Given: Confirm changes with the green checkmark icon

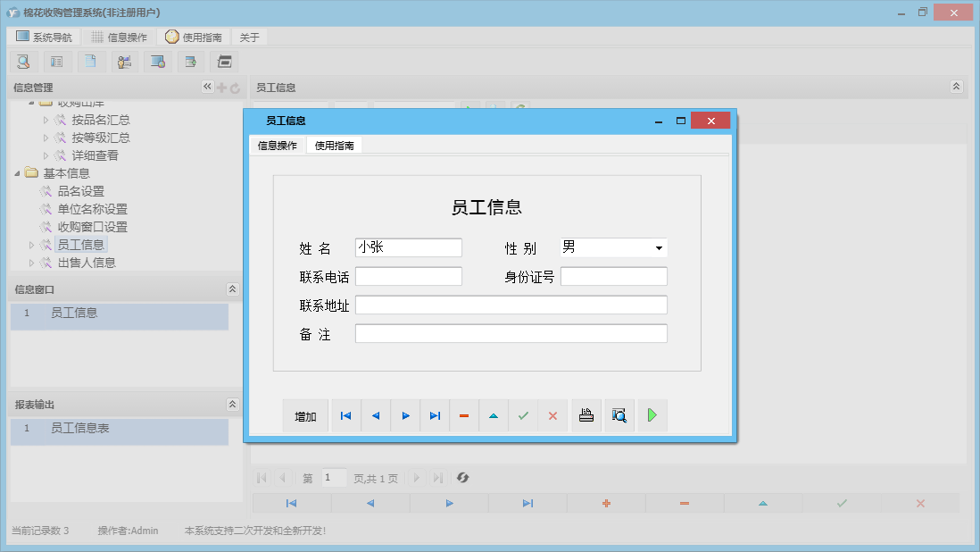Looking at the screenshot, I should (523, 415).
